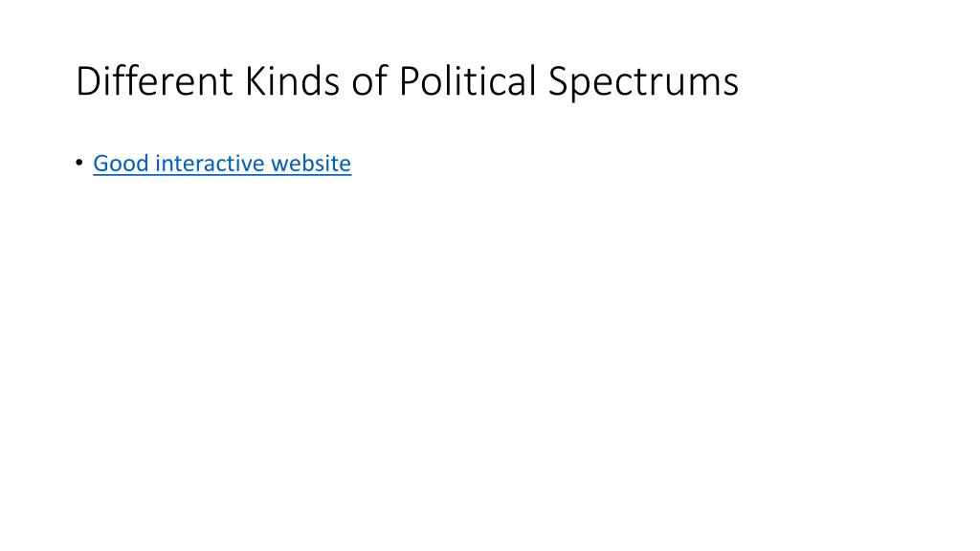The width and height of the screenshot is (980, 551).
Task: Click the word "of" in the title
Action: coord(369,80)
